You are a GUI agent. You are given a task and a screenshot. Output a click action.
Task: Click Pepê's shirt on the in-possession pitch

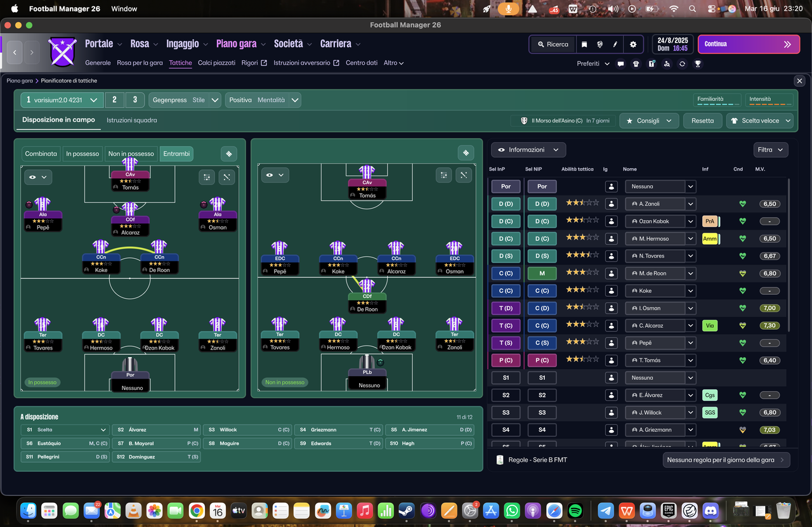click(43, 204)
